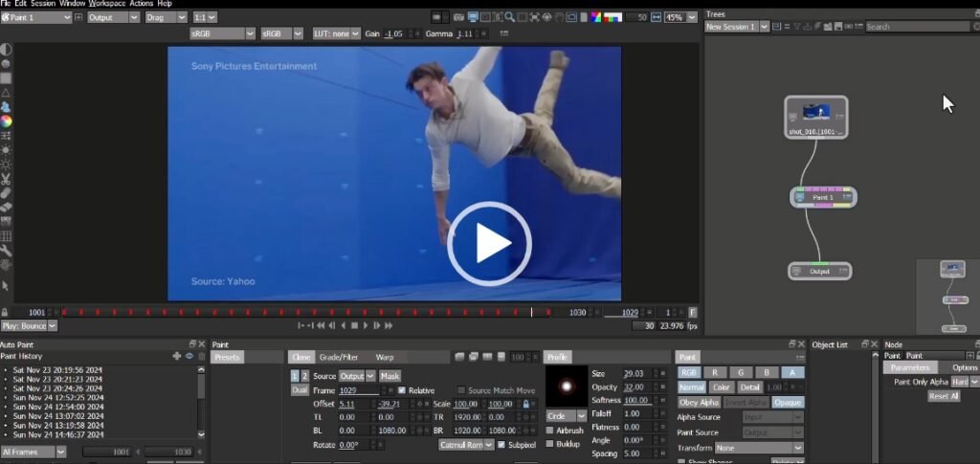Screen dimensions: 980x464
Task: Toggle the Obey Alpha button
Action: (698, 403)
